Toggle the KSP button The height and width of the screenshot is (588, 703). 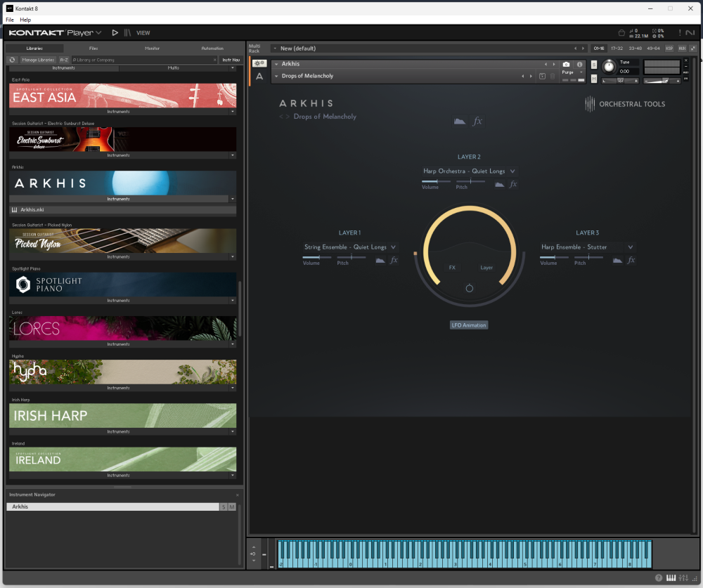[669, 48]
